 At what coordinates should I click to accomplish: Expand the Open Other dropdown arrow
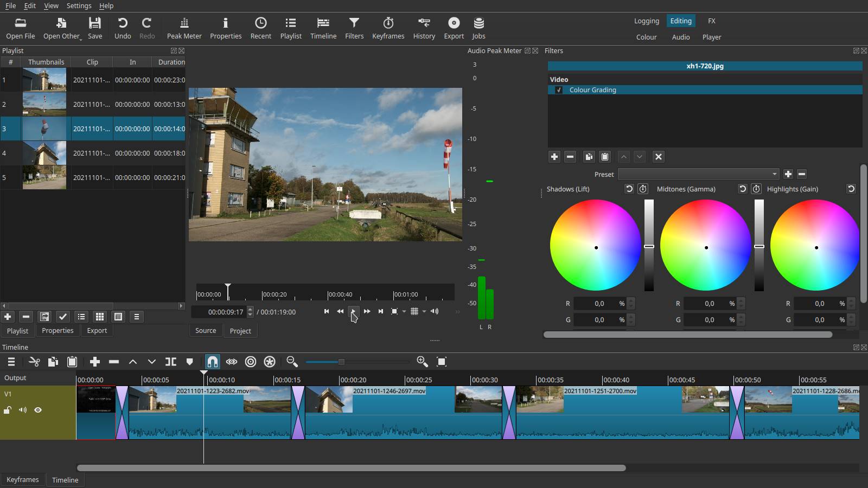[81, 38]
